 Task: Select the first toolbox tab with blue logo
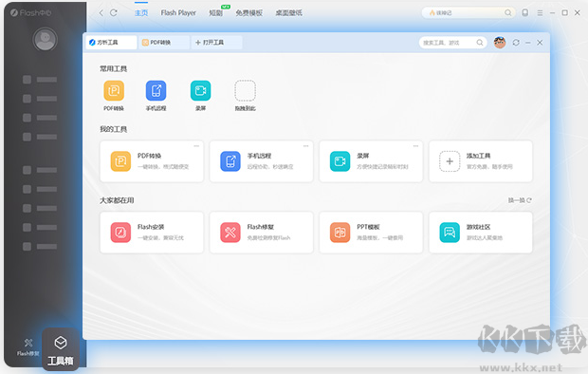tap(111, 43)
